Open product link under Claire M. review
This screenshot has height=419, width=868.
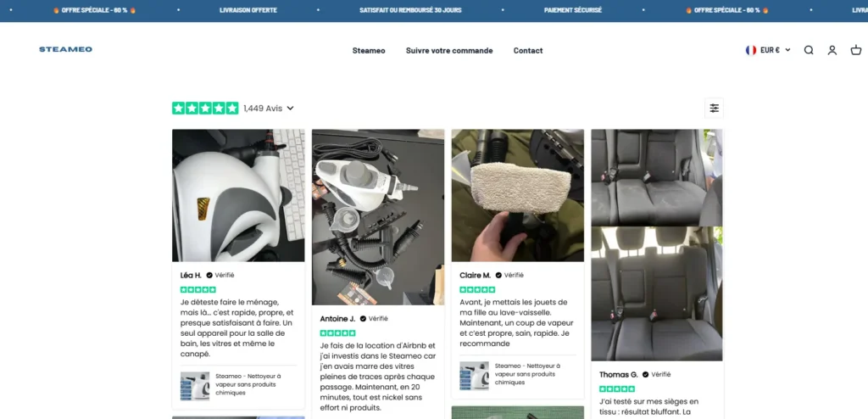click(517, 374)
